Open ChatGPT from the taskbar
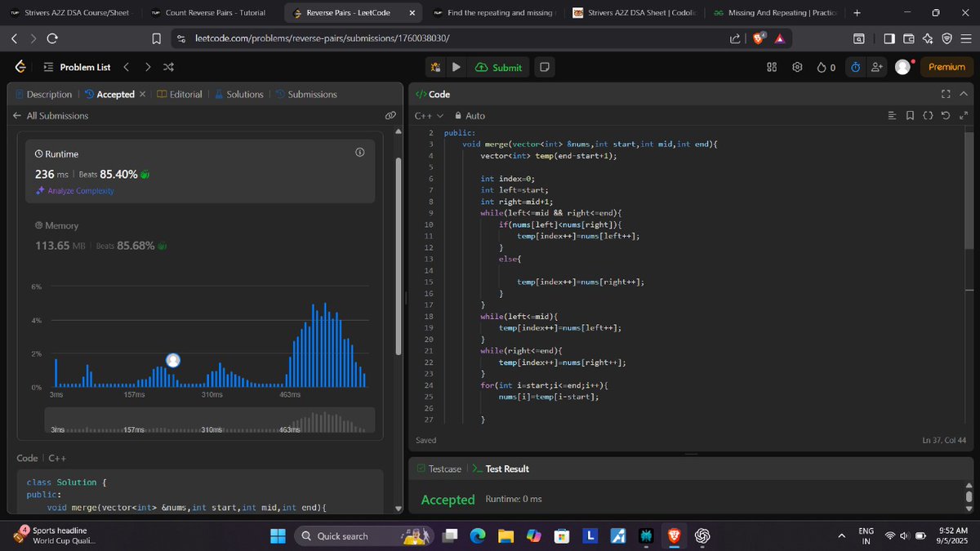The width and height of the screenshot is (980, 551). point(702,536)
